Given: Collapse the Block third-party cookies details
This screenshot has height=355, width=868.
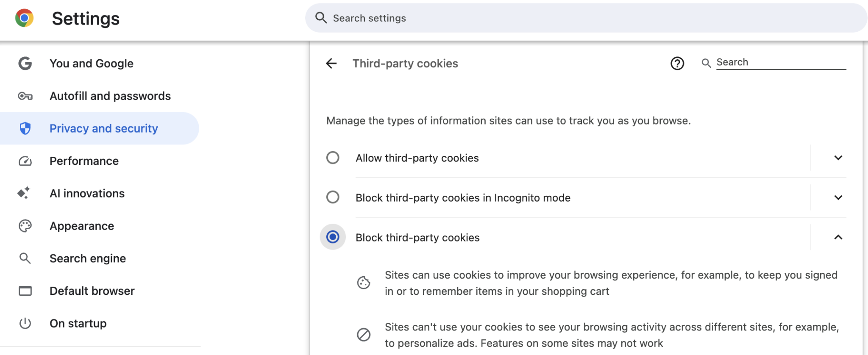Looking at the screenshot, I should 838,237.
